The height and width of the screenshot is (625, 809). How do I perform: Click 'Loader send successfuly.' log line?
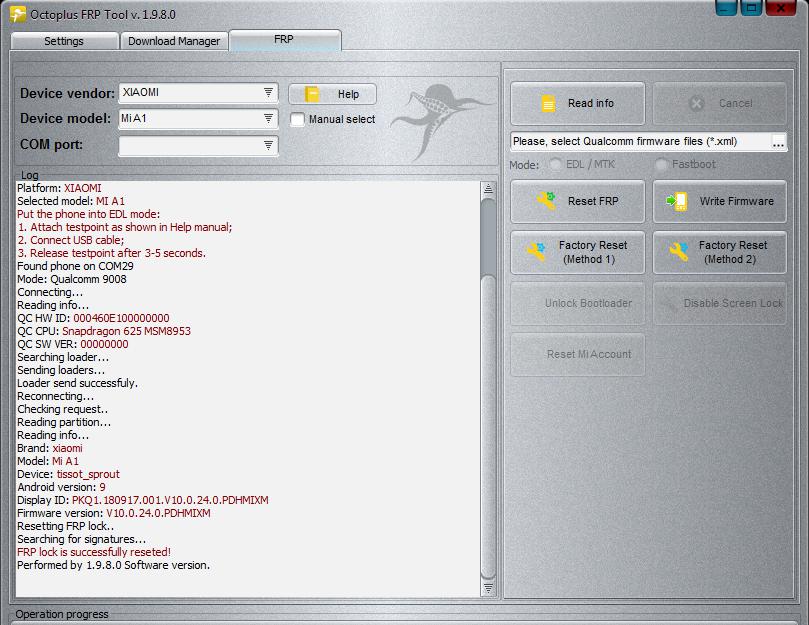(x=77, y=383)
